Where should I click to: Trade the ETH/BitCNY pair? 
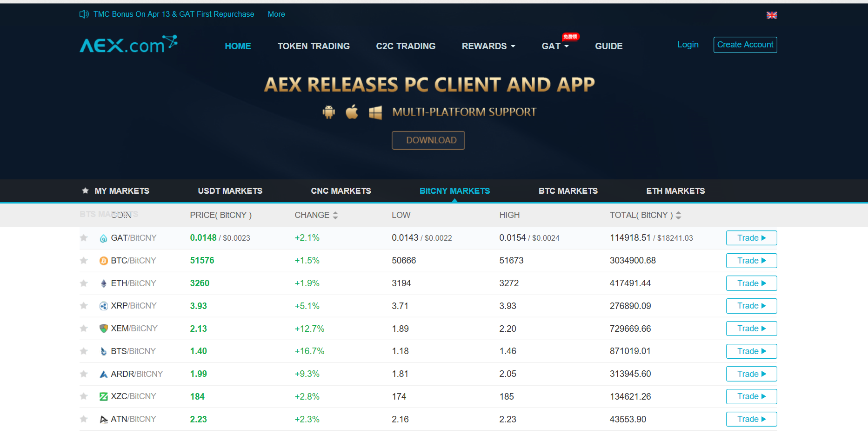pos(751,283)
